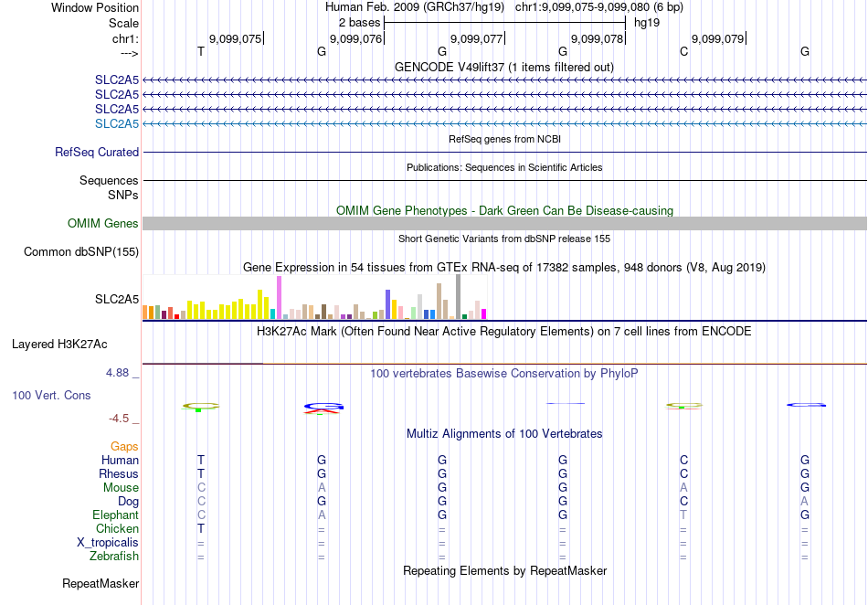Click the ---> base direction arrow label

pyautogui.click(x=129, y=53)
